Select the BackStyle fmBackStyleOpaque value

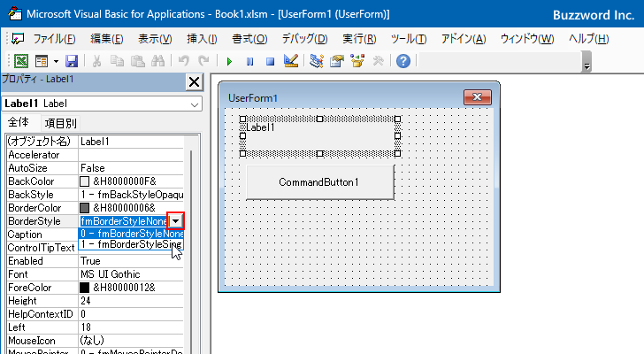[131, 195]
